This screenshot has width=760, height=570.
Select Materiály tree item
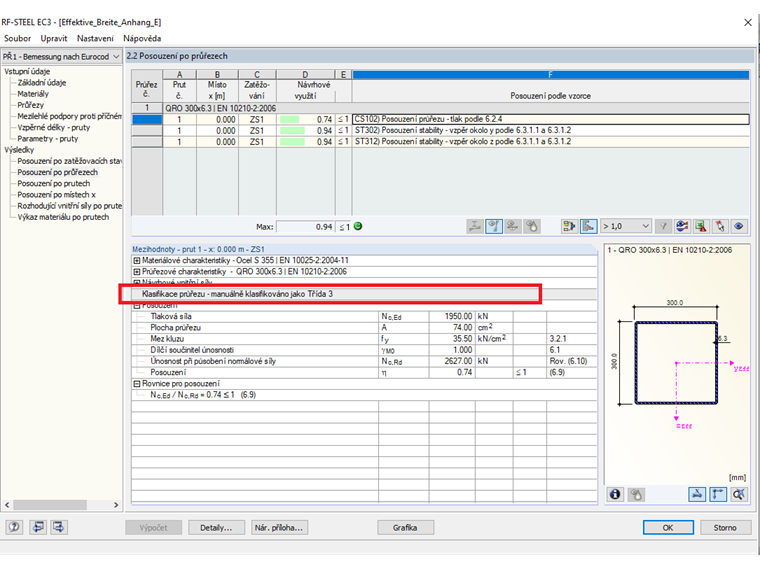[x=33, y=94]
